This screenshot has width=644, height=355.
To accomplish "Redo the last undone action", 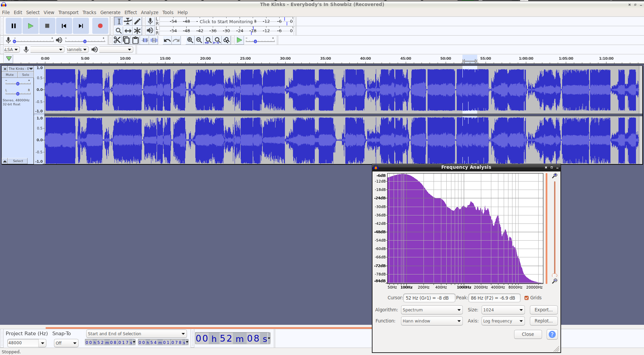I will 176,40.
